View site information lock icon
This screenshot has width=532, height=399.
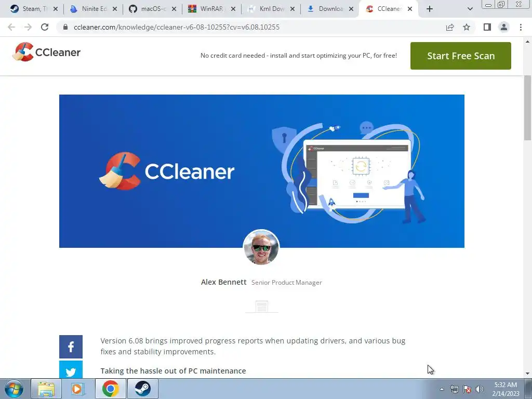point(65,27)
